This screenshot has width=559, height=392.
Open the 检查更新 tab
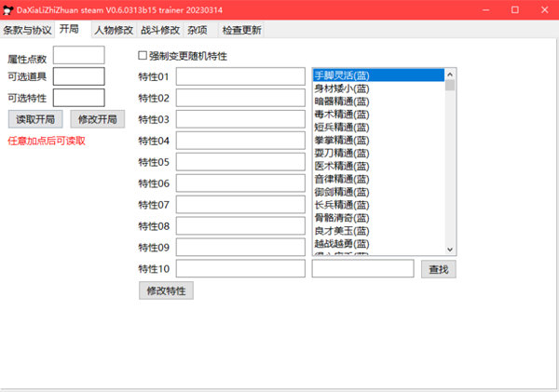tap(241, 29)
